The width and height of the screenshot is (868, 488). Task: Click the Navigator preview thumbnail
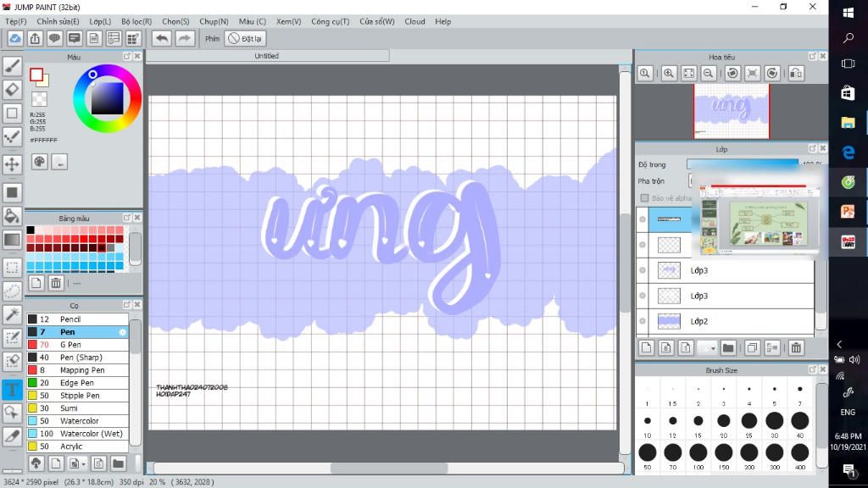coord(732,111)
